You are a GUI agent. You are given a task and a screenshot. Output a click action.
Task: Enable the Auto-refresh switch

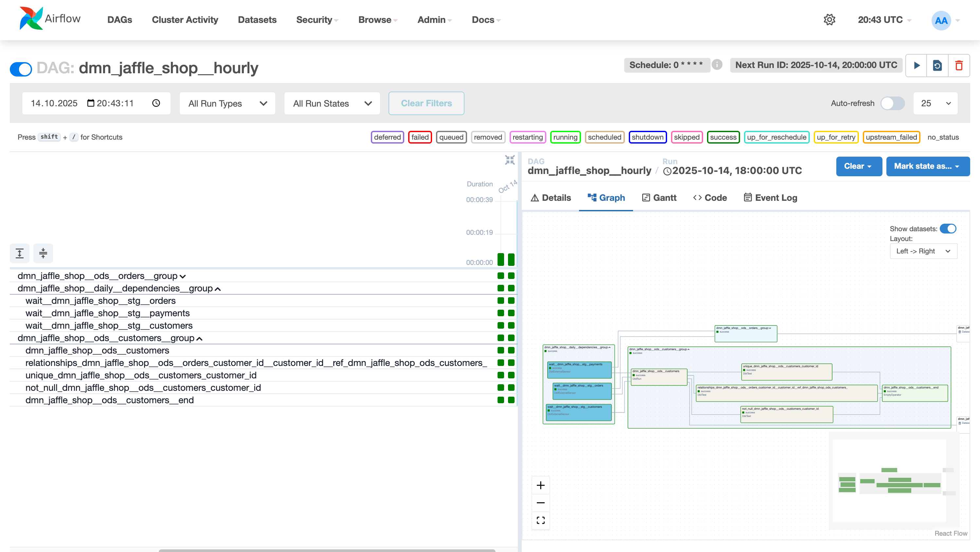(893, 103)
